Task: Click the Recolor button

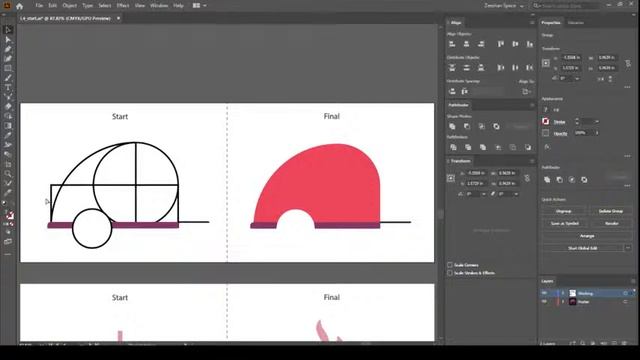Action: pyautogui.click(x=611, y=223)
